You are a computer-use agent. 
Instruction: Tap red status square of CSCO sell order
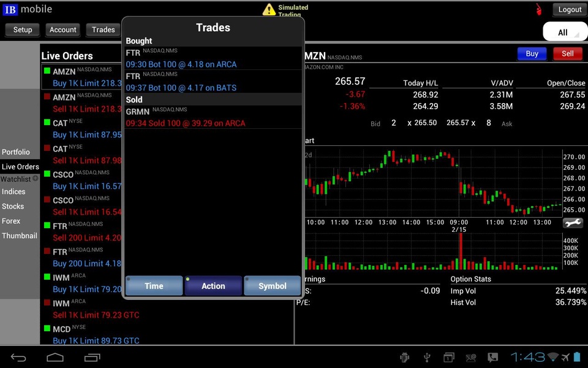coord(47,199)
